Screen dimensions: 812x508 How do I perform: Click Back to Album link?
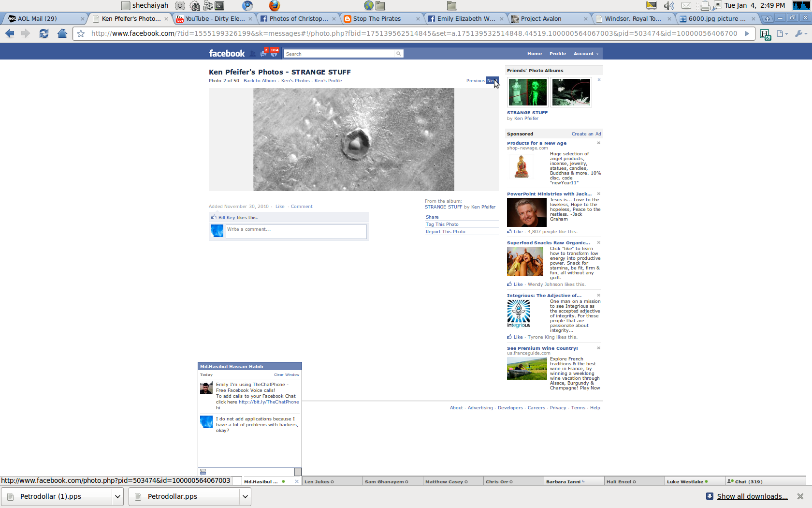[260, 81]
